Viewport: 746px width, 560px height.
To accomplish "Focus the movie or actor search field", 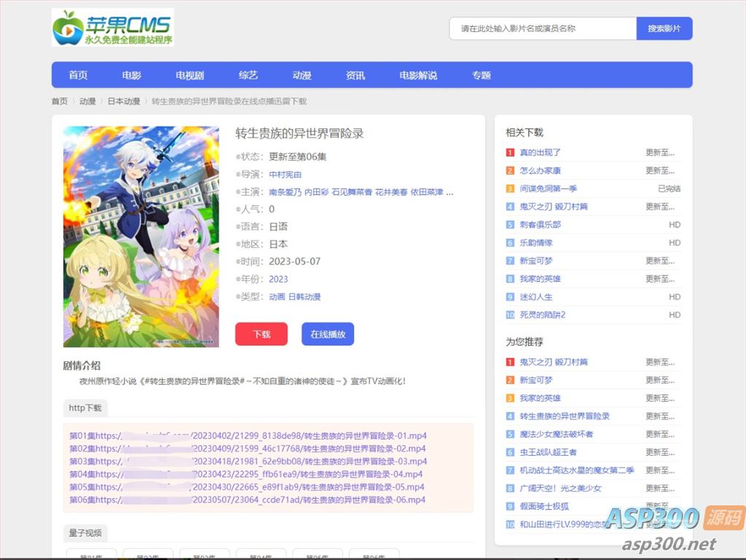I will (543, 28).
